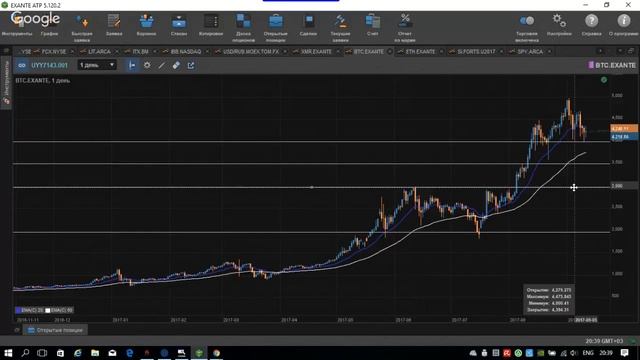Open the Windows Start menu
The height and width of the screenshot is (360, 640).
coord(8,353)
